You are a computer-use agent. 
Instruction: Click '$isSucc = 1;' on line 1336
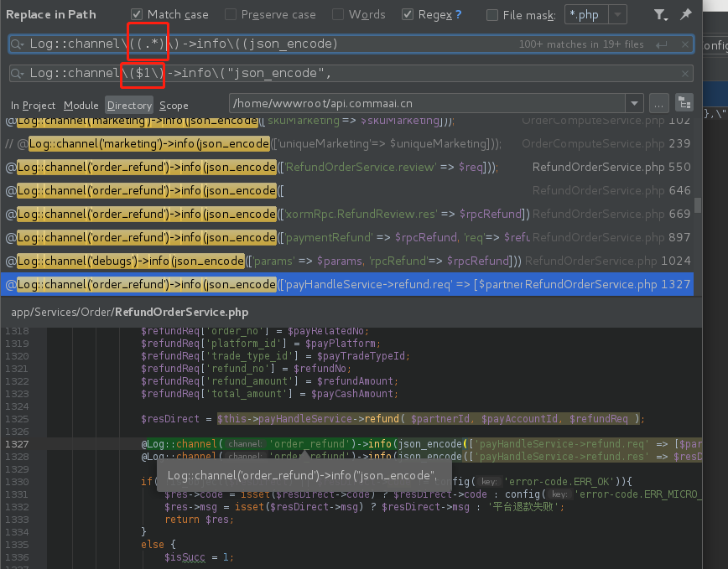point(199,557)
